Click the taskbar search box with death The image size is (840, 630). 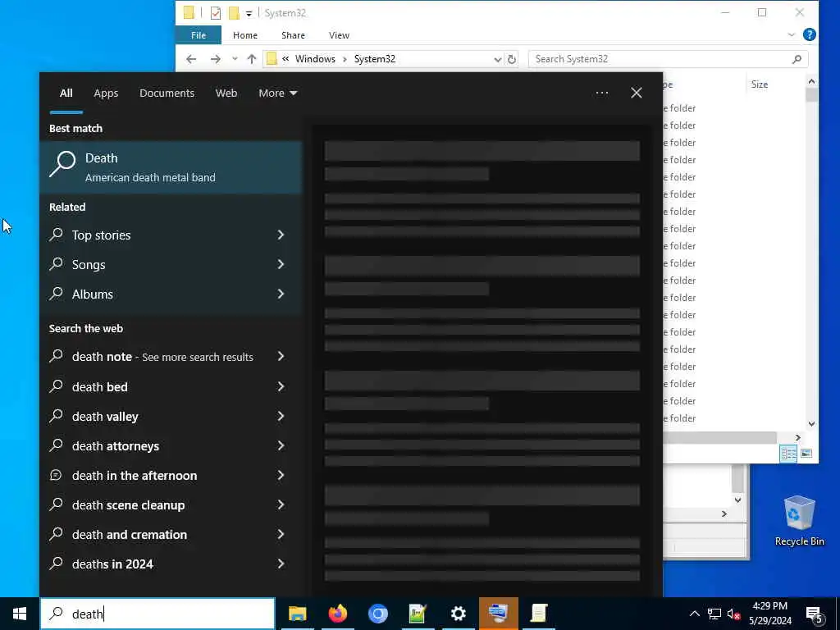point(158,614)
